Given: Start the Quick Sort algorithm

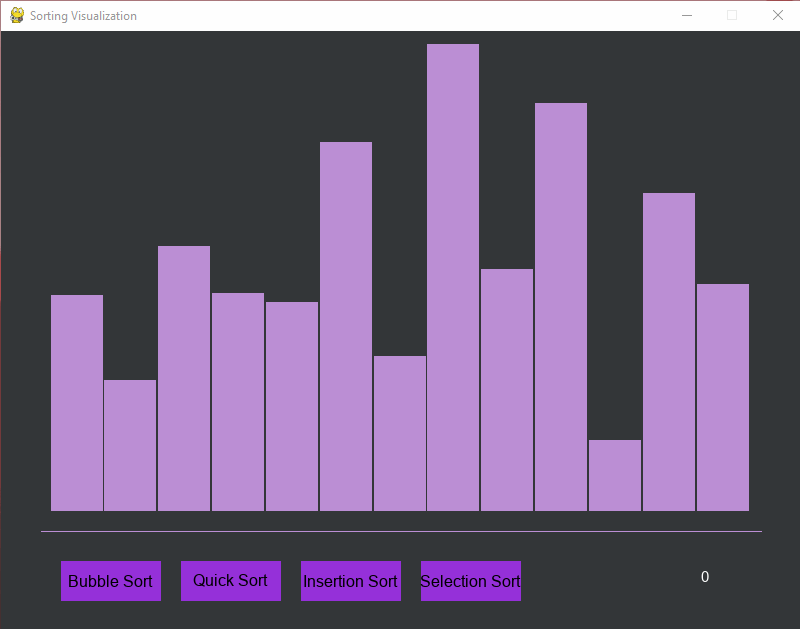Looking at the screenshot, I should (230, 581).
